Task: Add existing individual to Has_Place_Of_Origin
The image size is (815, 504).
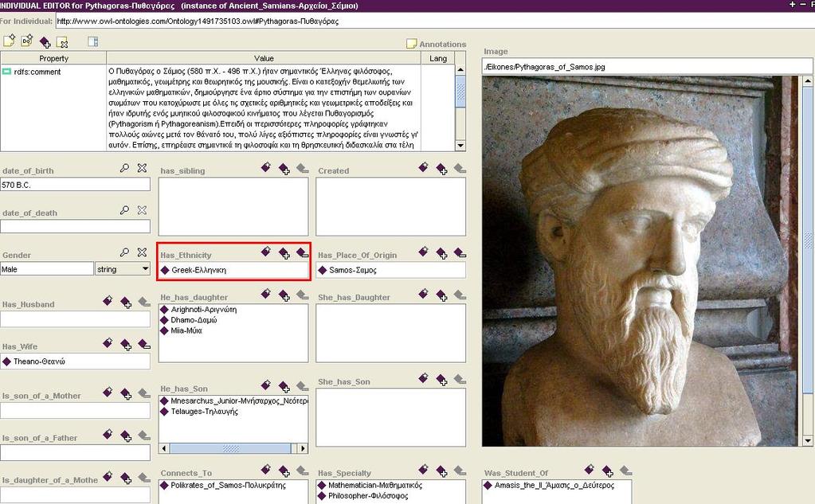Action: coord(441,253)
